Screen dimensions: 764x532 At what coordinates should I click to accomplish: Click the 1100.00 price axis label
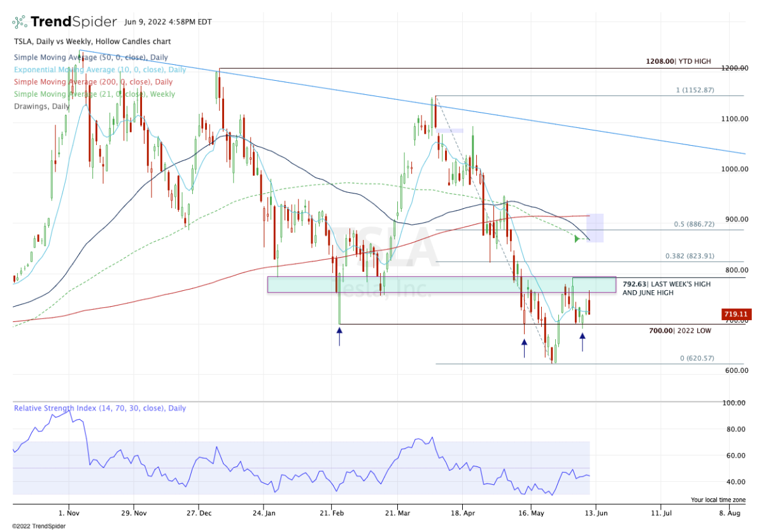pos(733,119)
